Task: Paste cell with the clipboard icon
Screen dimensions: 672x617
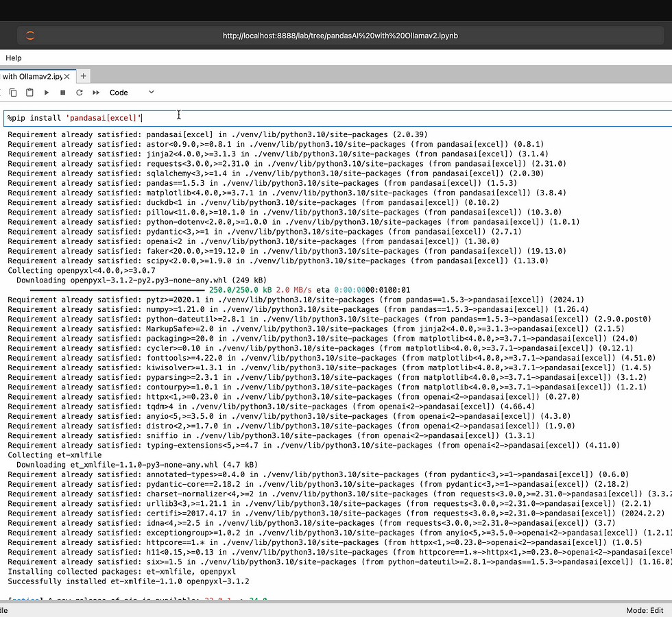Action: pyautogui.click(x=29, y=93)
